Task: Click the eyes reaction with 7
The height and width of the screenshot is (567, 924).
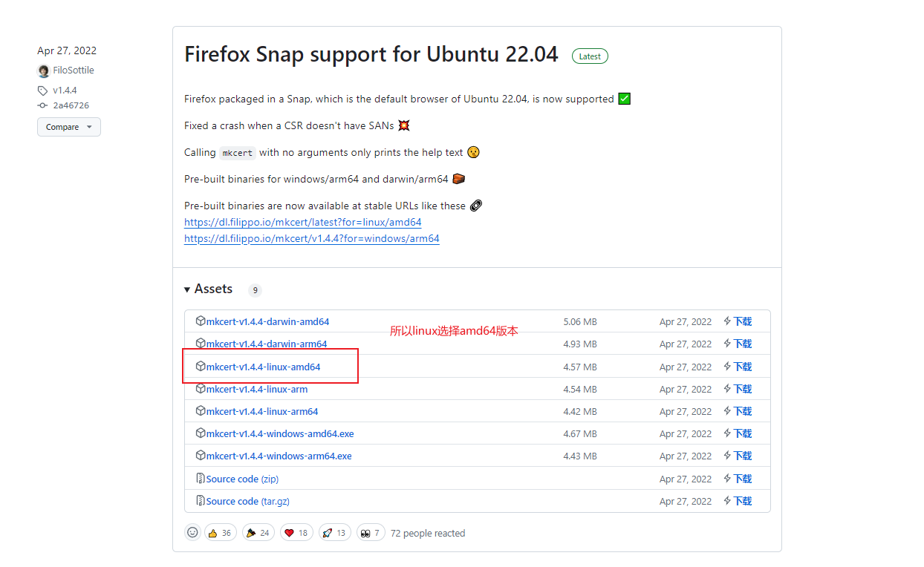Action: 371,533
